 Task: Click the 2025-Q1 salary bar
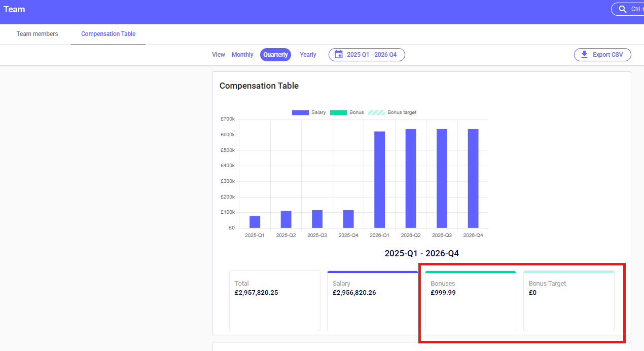[255, 222]
